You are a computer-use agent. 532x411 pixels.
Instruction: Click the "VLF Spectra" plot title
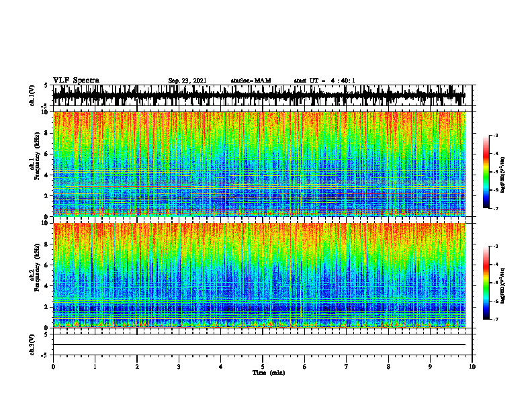(76, 81)
